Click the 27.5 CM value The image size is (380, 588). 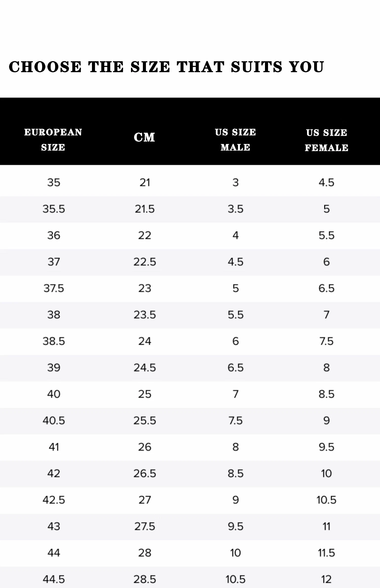(145, 526)
